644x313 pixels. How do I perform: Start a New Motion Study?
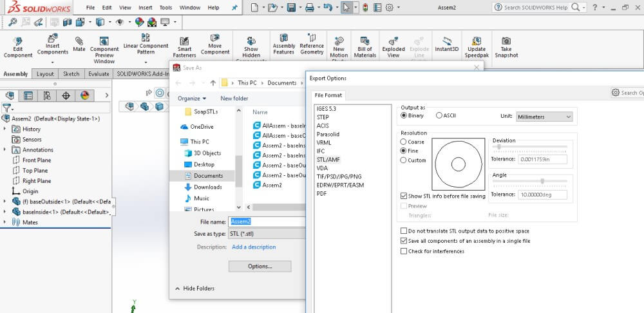pyautogui.click(x=339, y=50)
